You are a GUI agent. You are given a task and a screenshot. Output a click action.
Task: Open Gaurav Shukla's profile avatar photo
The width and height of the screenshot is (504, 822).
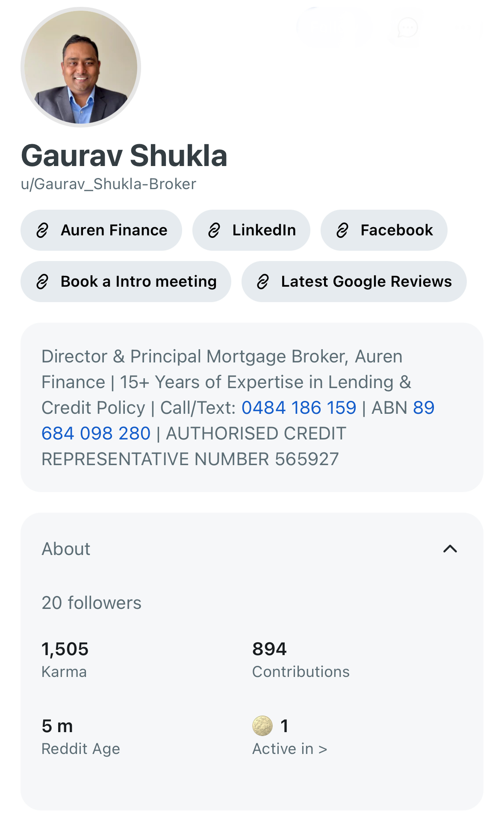click(81, 67)
